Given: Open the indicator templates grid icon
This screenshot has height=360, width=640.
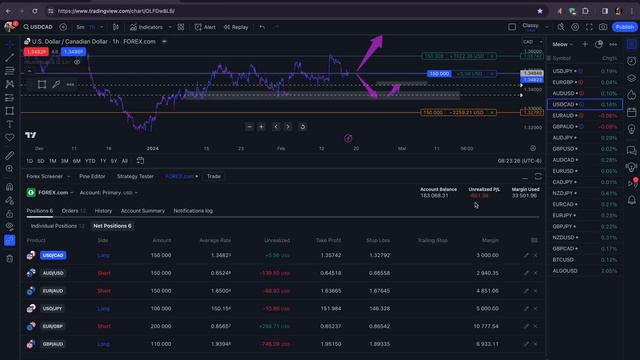Looking at the screenshot, I should 181,27.
